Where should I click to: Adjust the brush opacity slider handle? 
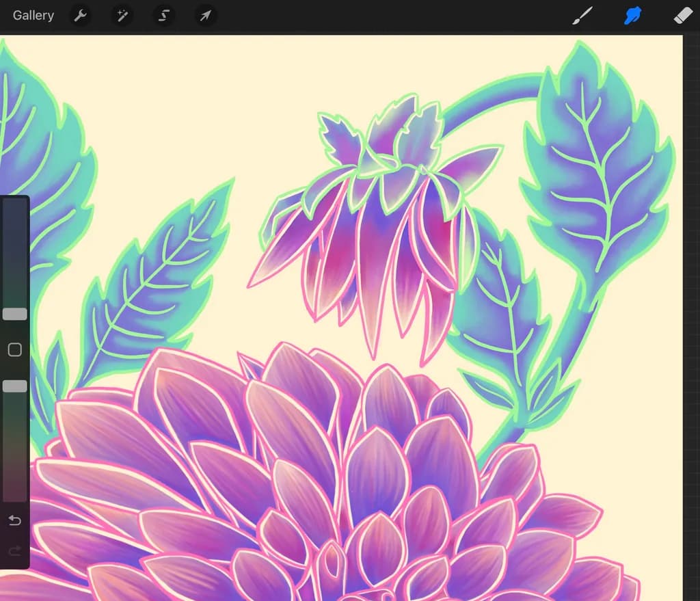coord(15,386)
